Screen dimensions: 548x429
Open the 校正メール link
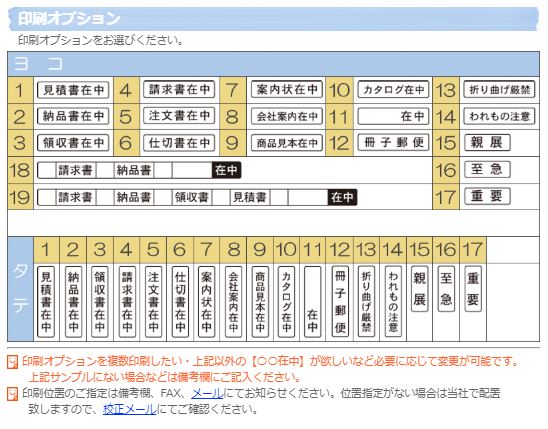click(130, 409)
